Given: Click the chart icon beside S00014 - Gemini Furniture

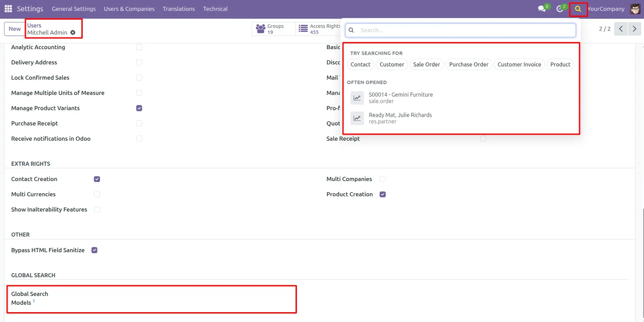Looking at the screenshot, I should click(357, 98).
